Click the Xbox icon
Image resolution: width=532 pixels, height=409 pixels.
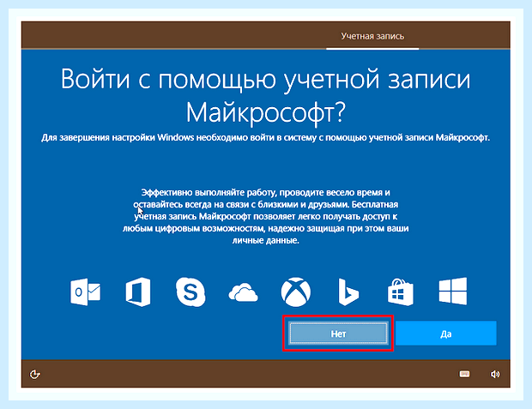(x=296, y=292)
